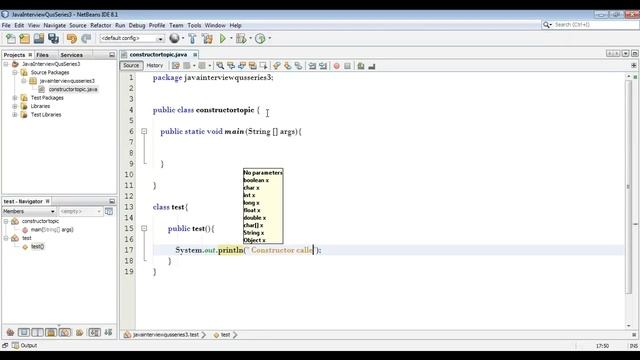Click the Debug Project toolbar icon
The width and height of the screenshot is (640, 360).
(x=241, y=39)
